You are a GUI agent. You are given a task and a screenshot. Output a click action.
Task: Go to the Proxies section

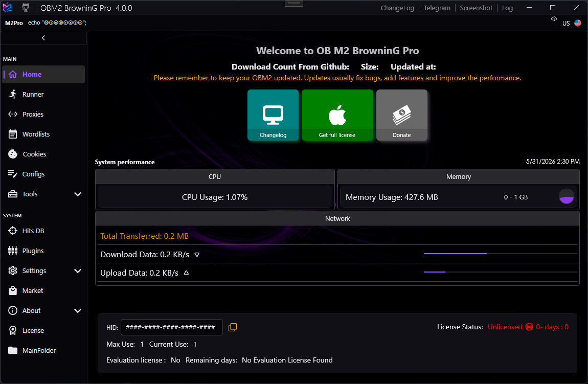(43, 114)
